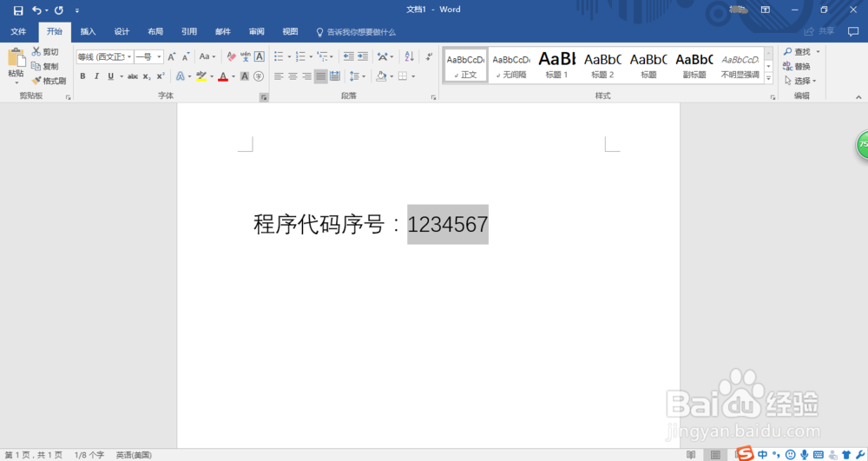
Task: Click 复制 copy button
Action: [x=45, y=66]
